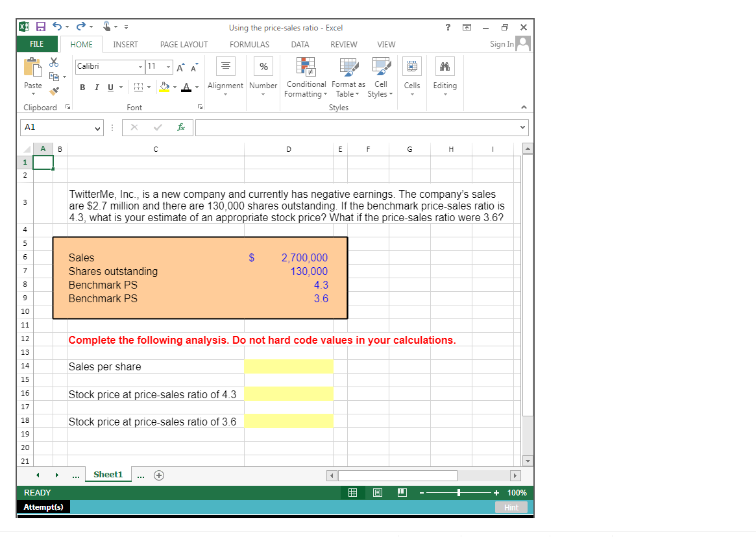This screenshot has height=537, width=756.
Task: Switch to Normal view in the status bar
Action: 353,493
